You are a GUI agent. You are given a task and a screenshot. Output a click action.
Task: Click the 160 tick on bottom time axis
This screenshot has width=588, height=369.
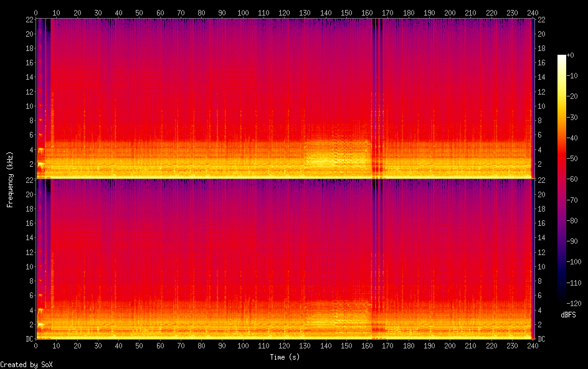(x=367, y=345)
